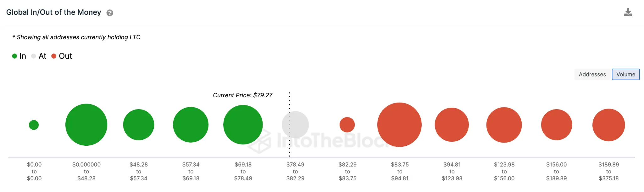Select red bubble for $123.98 to $156.00
Screen dimensions: 644x192
click(x=504, y=125)
